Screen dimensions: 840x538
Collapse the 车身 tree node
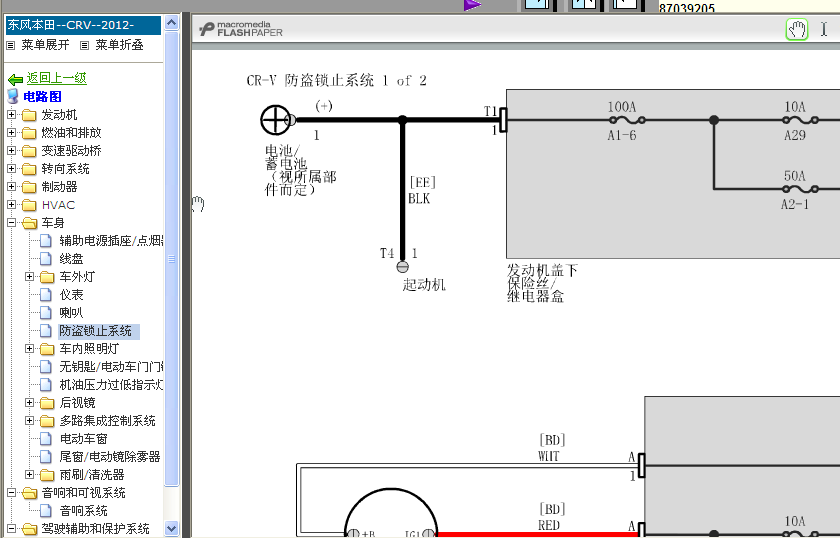(11, 222)
